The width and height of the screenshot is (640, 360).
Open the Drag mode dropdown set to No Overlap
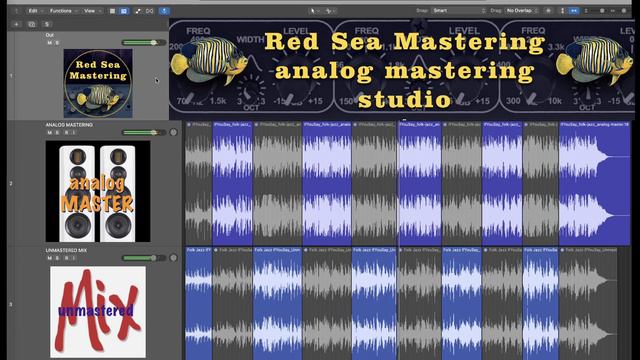pyautogui.click(x=522, y=11)
